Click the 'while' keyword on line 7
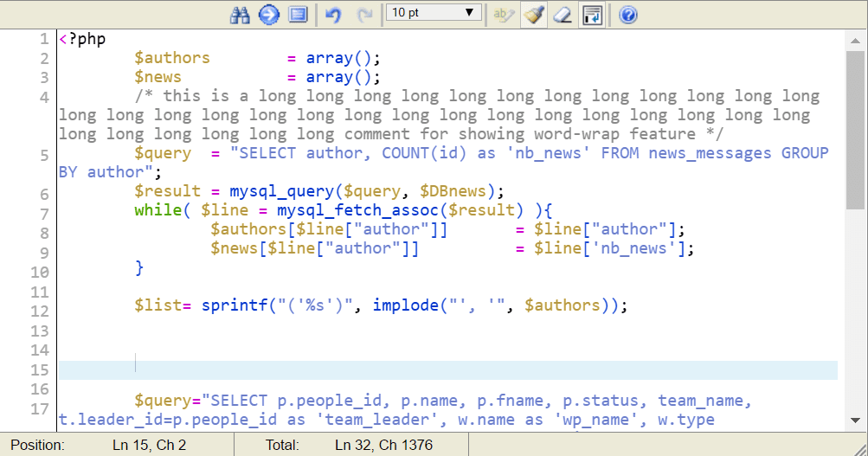The width and height of the screenshot is (868, 456). click(158, 210)
